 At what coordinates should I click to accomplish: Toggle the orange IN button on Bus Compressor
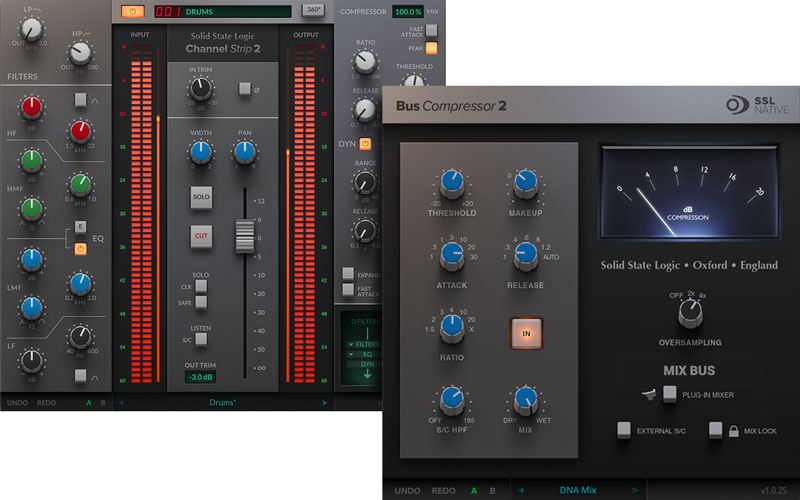[x=526, y=334]
